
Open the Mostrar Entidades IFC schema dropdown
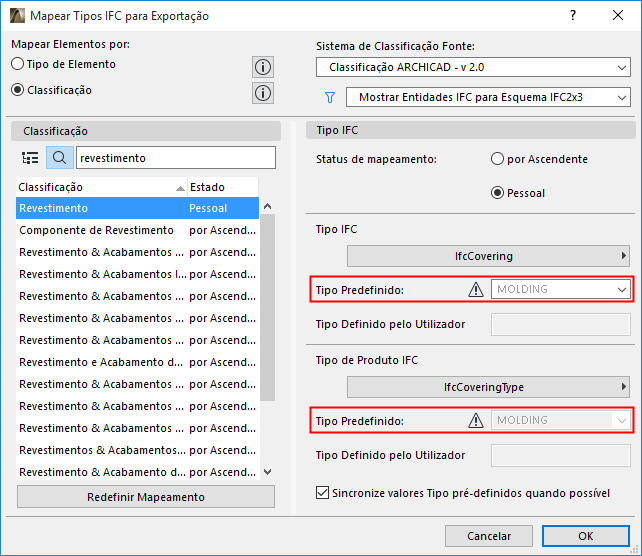pyautogui.click(x=487, y=98)
